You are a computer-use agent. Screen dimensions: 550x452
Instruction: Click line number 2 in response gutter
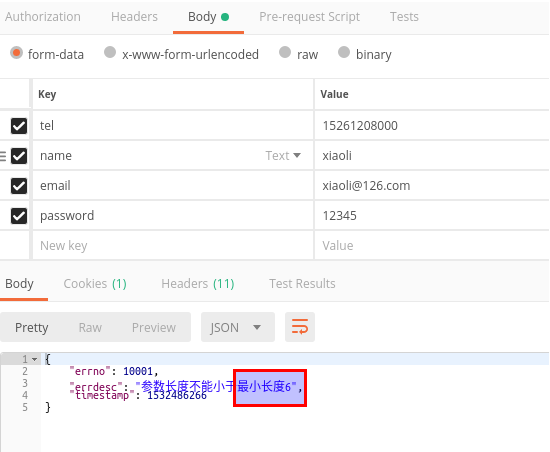[x=25, y=371]
